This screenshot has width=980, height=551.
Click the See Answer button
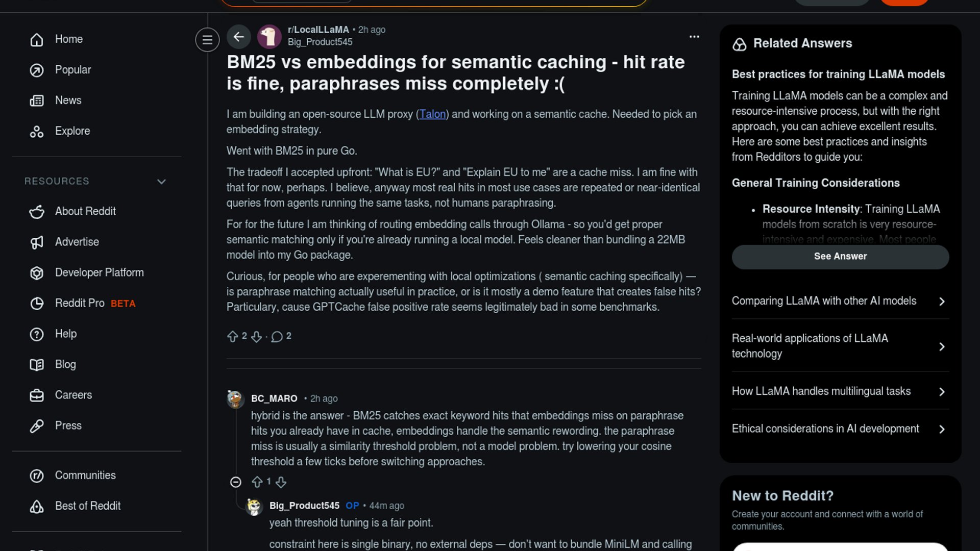click(840, 257)
